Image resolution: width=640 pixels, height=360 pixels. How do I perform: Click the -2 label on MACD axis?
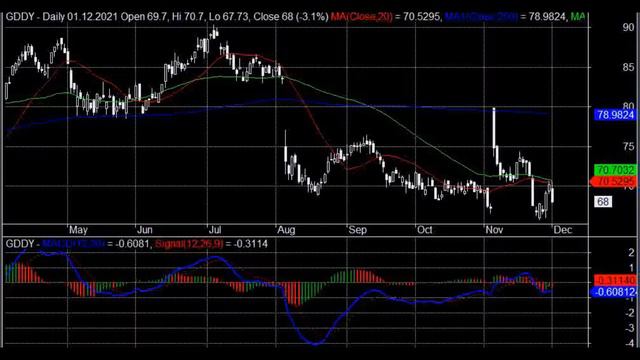629,313
